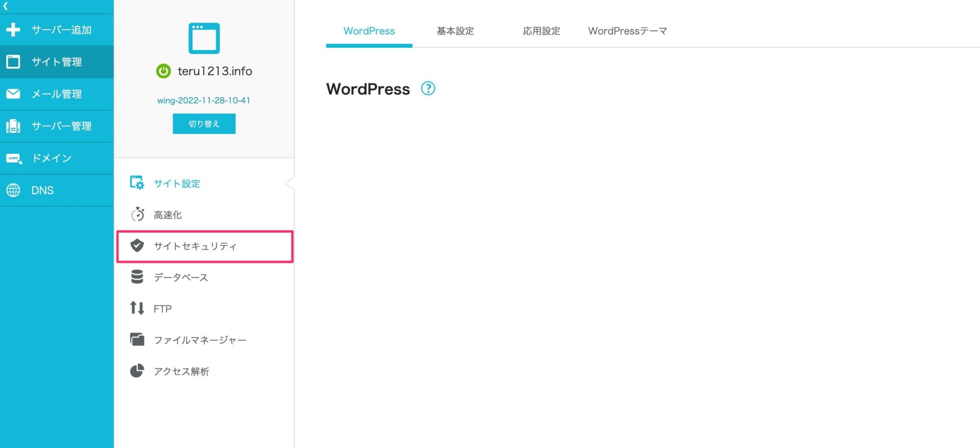This screenshot has height=448, width=980.
Task: Toggle the green power status beside teru1213.info
Action: click(x=163, y=71)
